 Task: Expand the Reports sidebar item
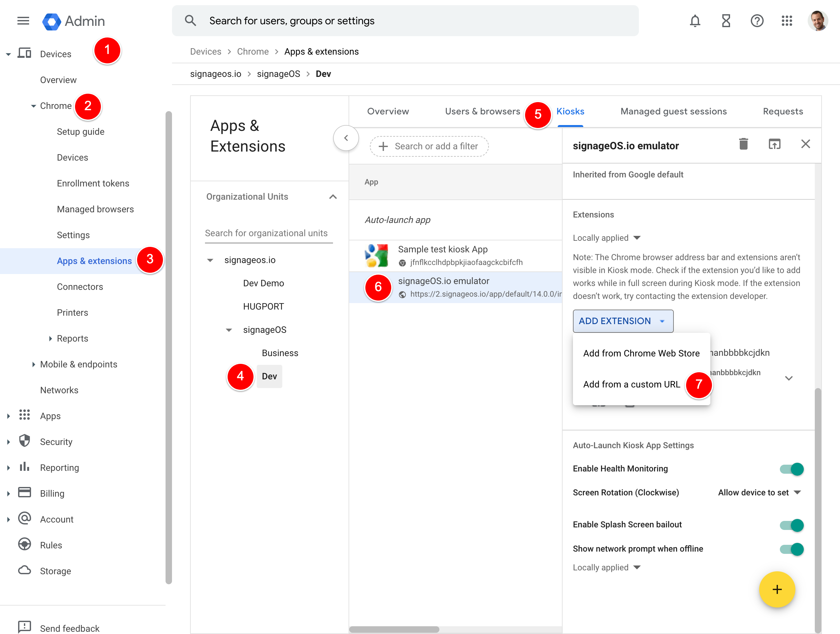point(50,338)
